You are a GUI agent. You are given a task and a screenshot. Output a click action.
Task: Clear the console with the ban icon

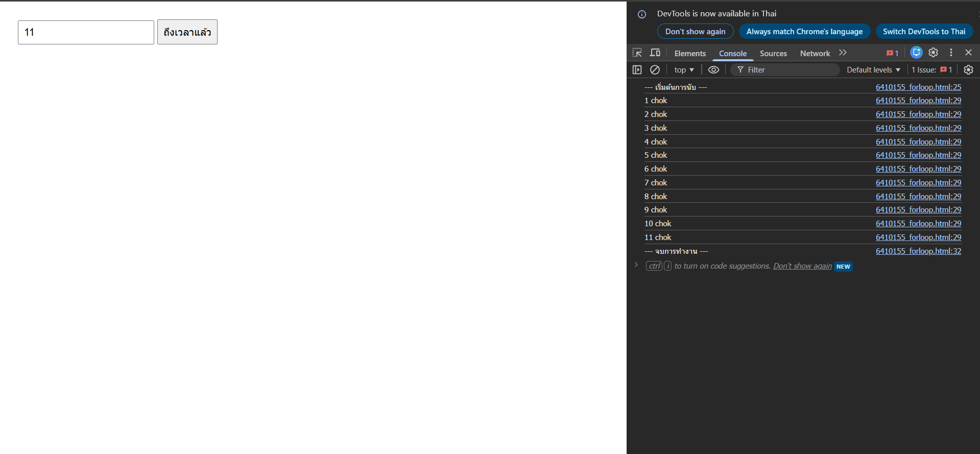[x=655, y=70]
